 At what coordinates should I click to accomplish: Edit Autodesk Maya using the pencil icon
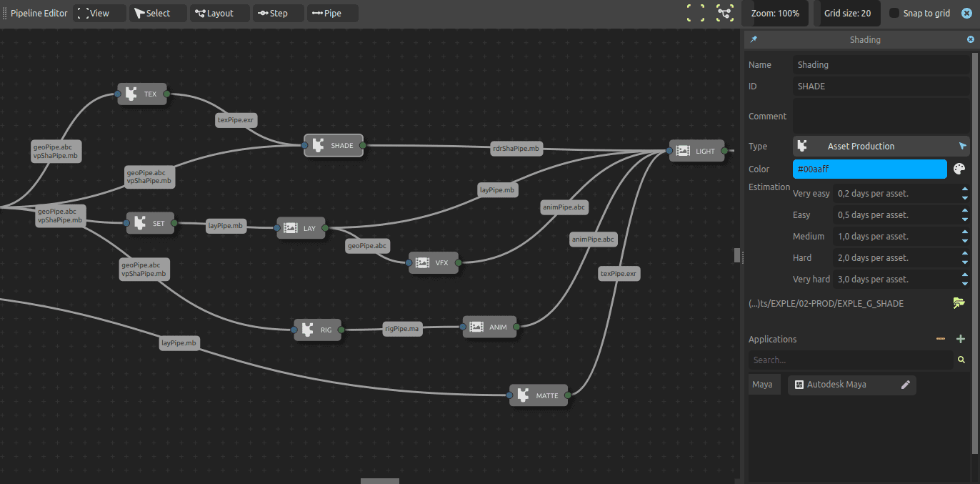point(904,385)
